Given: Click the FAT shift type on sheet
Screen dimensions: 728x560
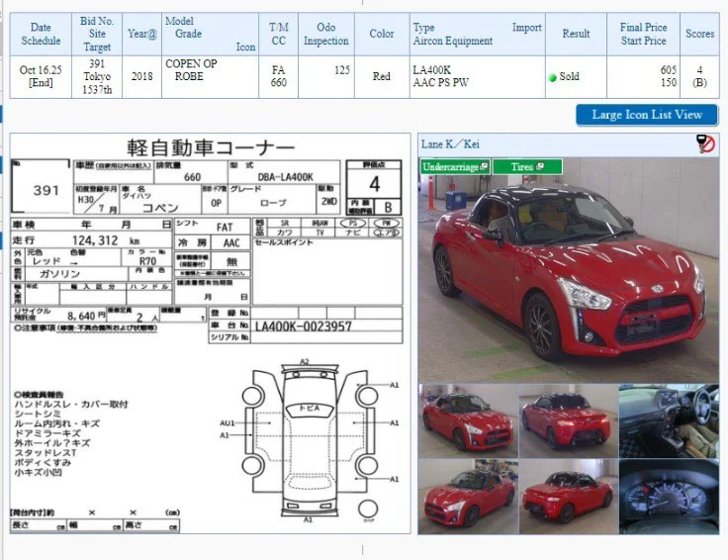Looking at the screenshot, I should tap(225, 228).
